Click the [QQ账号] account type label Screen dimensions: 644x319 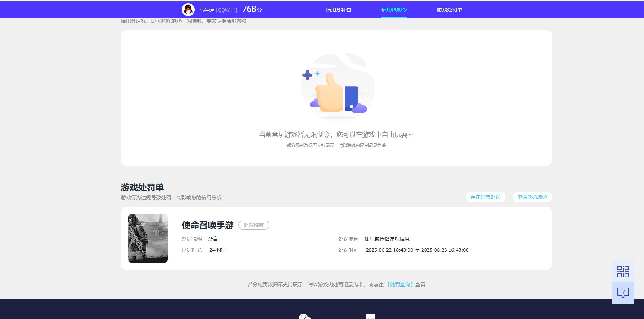226,10
